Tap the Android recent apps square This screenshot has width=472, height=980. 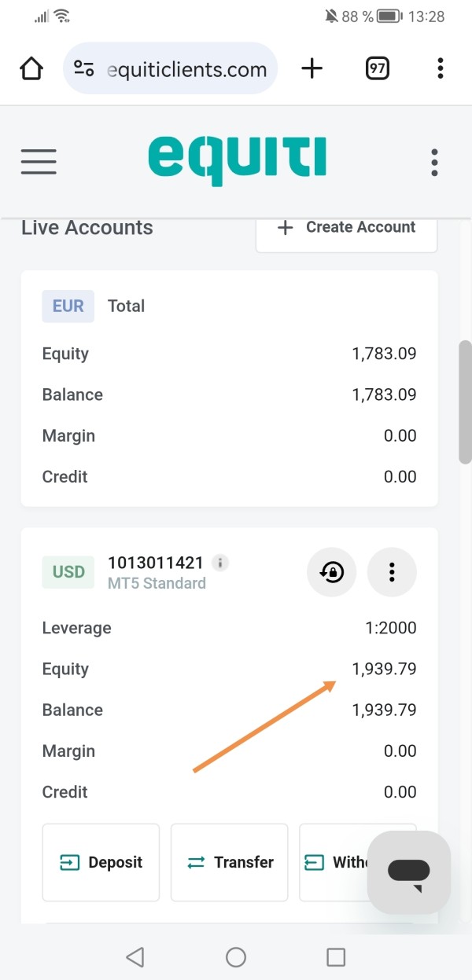coord(336,956)
